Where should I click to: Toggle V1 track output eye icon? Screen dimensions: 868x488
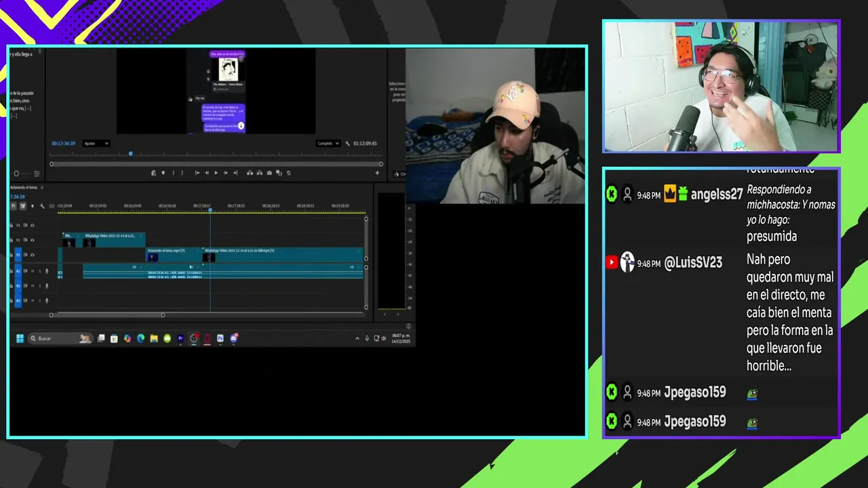(33, 255)
